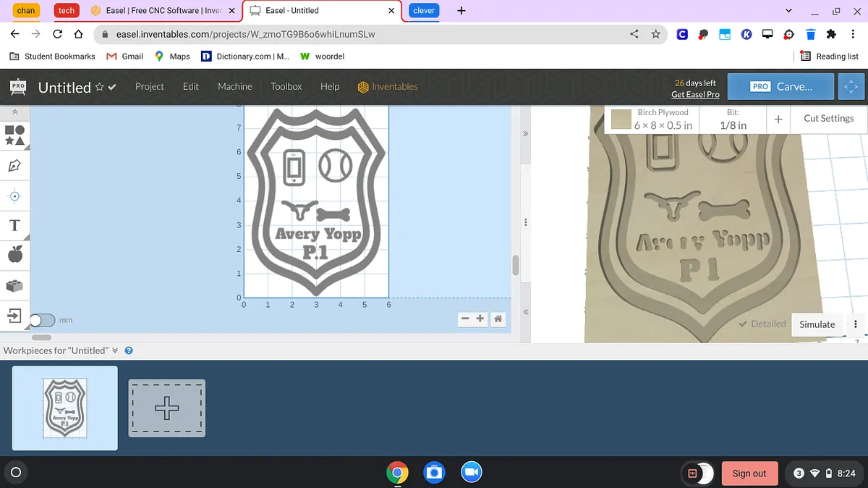Click the Get Easel Pro link
Screen dimensions: 868x488
point(694,95)
